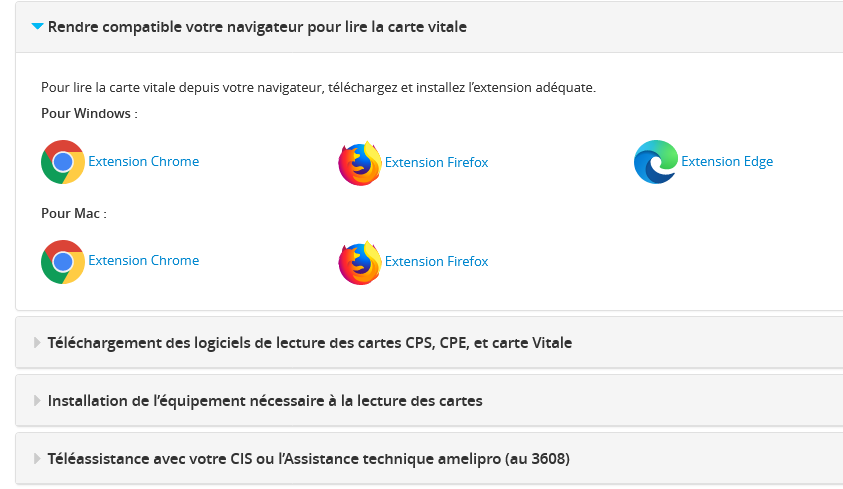This screenshot has width=843, height=489.
Task: Click the 'Pour Windows :' label
Action: pyautogui.click(x=89, y=113)
